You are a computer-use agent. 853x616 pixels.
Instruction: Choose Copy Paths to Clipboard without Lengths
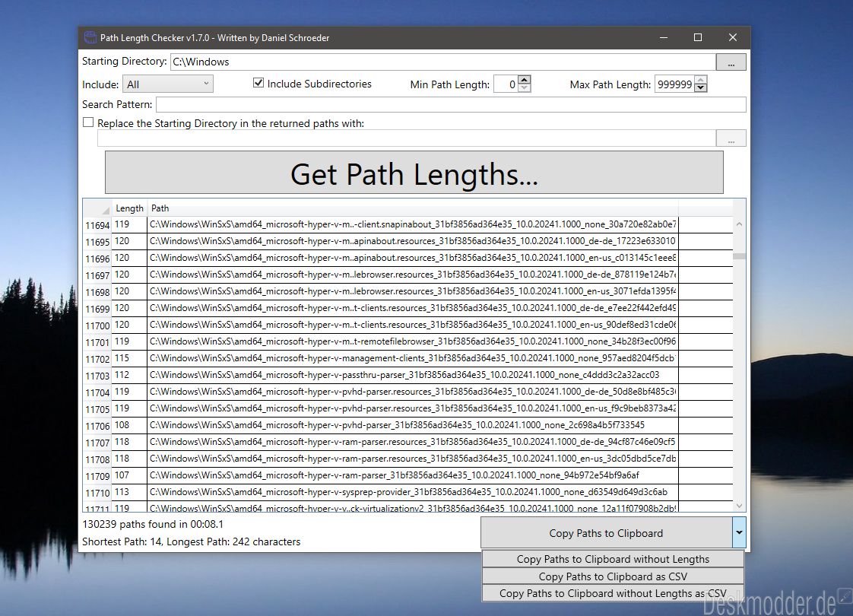pyautogui.click(x=613, y=559)
